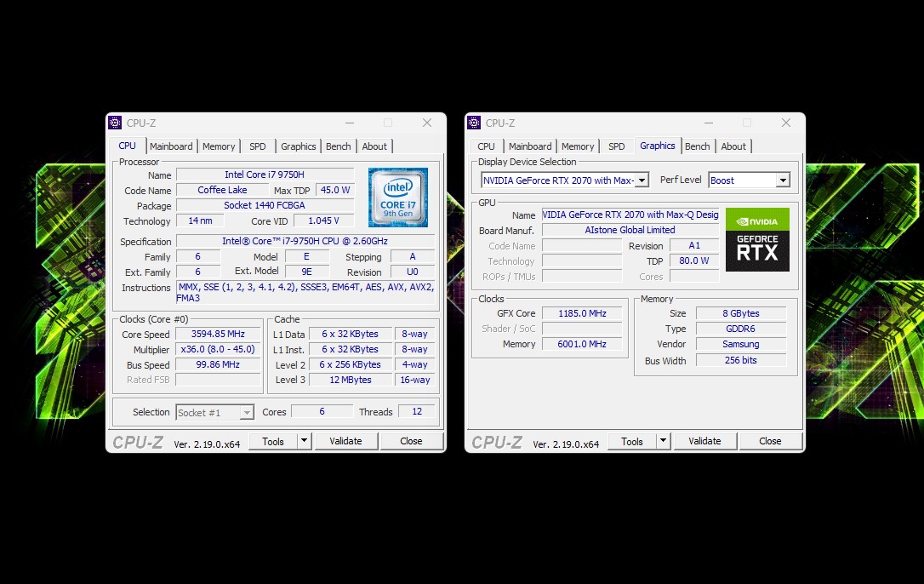This screenshot has width=924, height=584.
Task: Minimize the left CPU-Z window
Action: (x=350, y=123)
